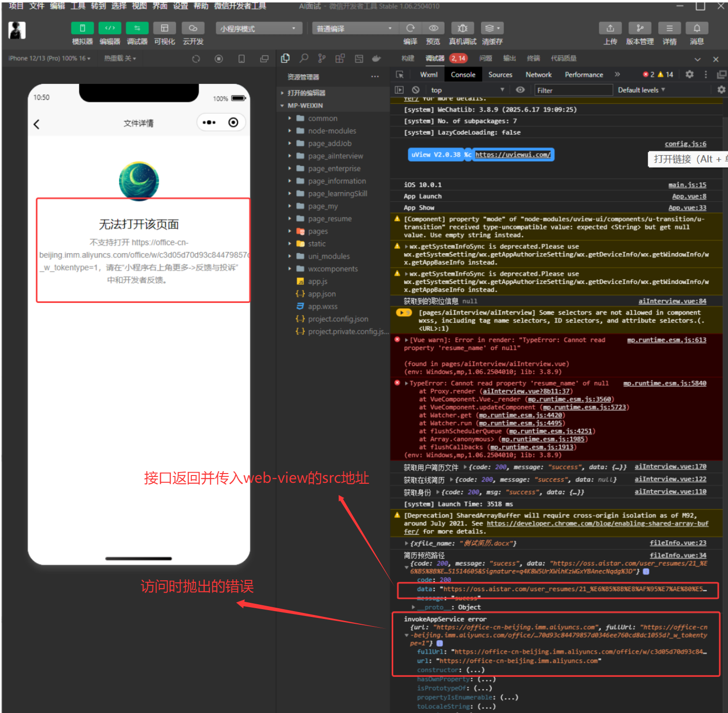
Task: Open the mini program three-dot capsule menu
Action: pyautogui.click(x=209, y=122)
